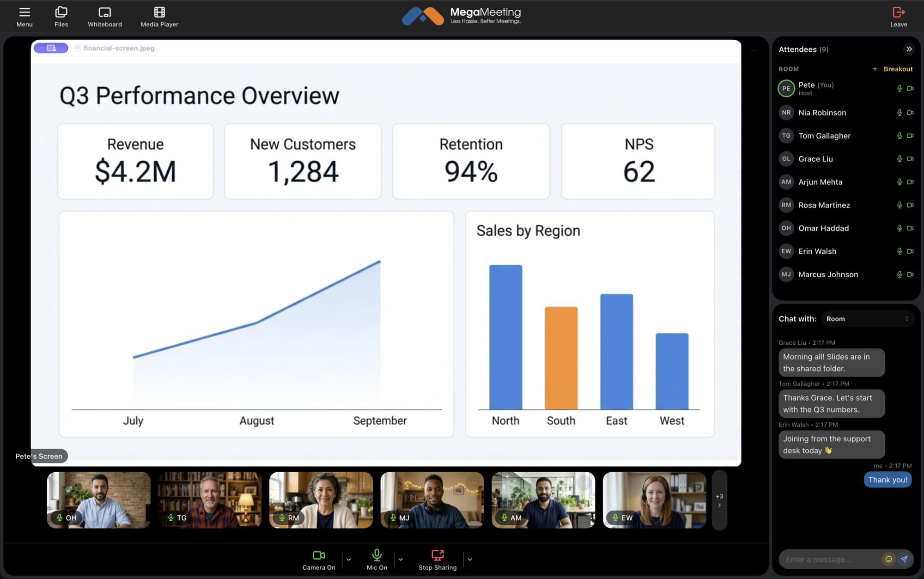The image size is (924, 579).
Task: Toggle Tom Gallagher's camera icon
Action: pyautogui.click(x=910, y=135)
